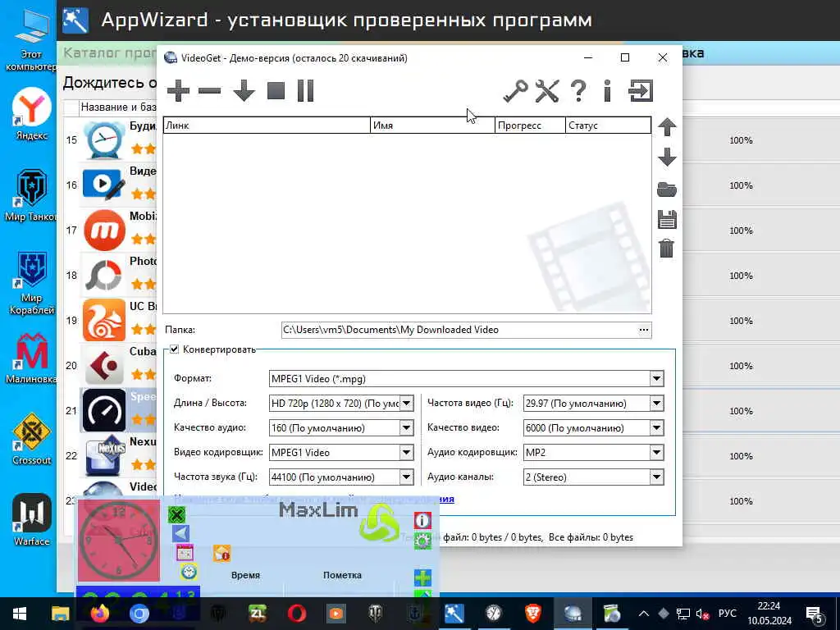Image resolution: width=840 pixels, height=630 pixels.
Task: Open MaxLim mail notification icon
Action: [221, 554]
